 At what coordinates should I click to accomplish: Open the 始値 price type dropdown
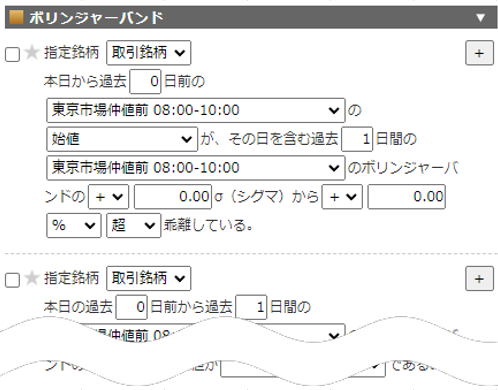click(122, 139)
